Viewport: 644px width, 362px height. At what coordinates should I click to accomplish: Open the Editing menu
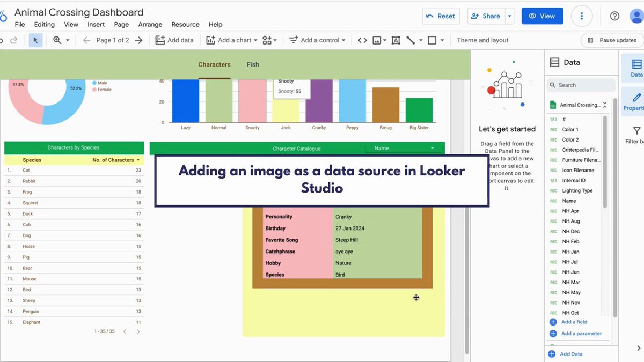[x=45, y=25]
